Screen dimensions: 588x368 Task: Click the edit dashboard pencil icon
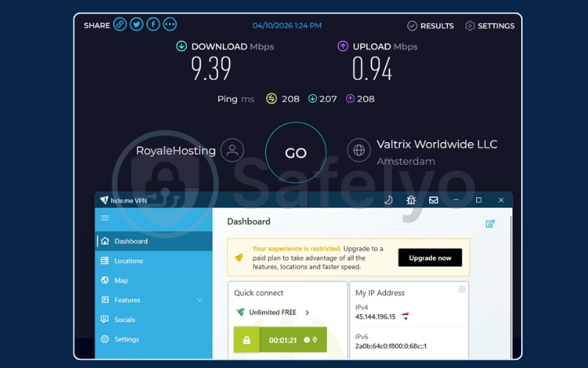(x=490, y=224)
